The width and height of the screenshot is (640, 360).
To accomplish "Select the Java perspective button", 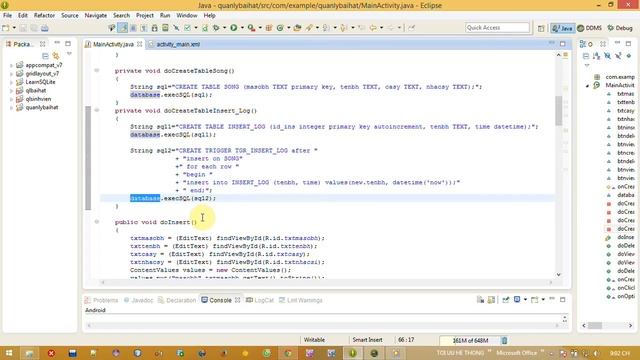I will tap(562, 28).
